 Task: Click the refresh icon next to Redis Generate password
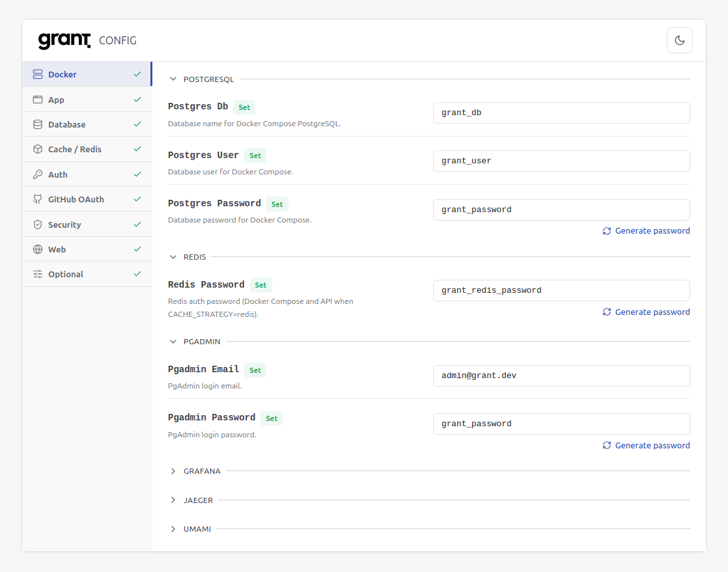click(x=606, y=312)
